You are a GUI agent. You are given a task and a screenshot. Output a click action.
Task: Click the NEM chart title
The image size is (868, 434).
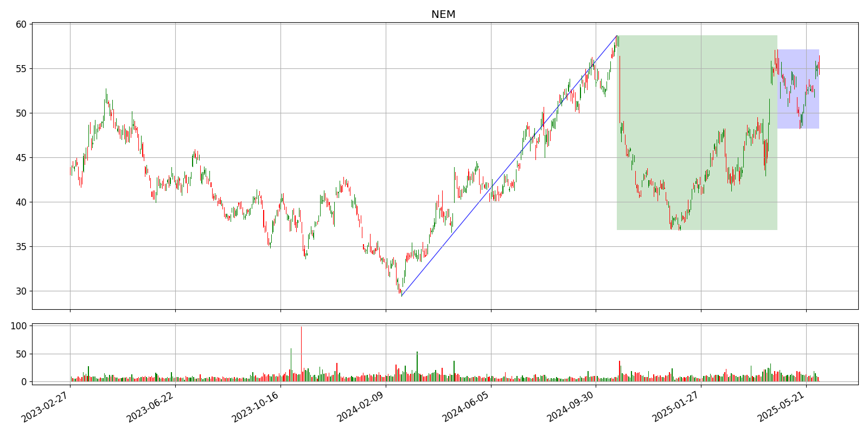(x=443, y=15)
